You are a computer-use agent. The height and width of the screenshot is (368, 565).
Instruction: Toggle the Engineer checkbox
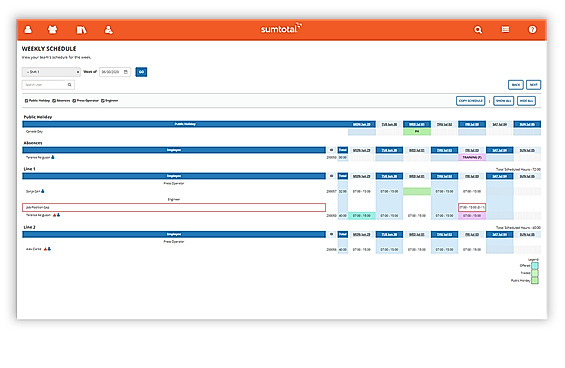tap(103, 101)
